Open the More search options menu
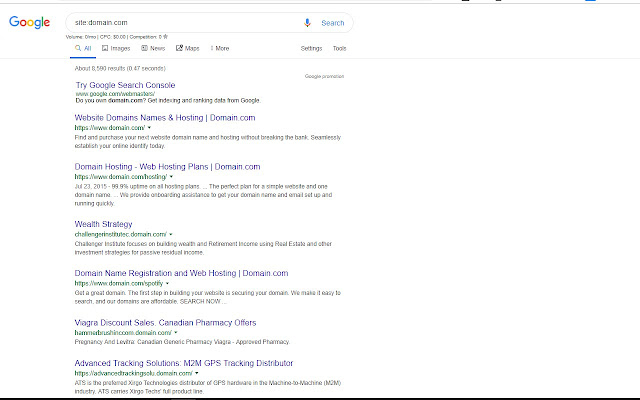The image size is (640, 400). pos(220,48)
